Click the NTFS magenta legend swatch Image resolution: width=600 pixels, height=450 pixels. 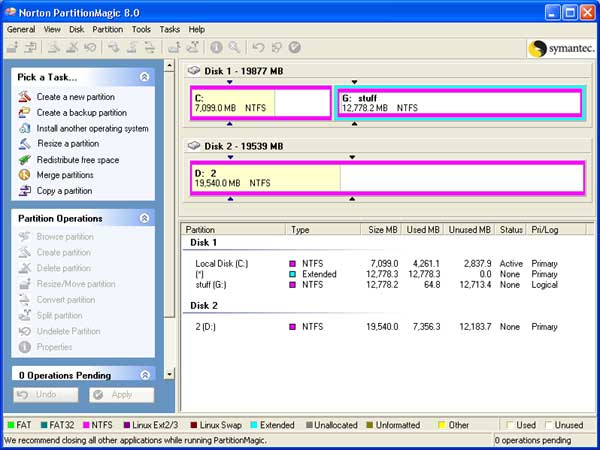pyautogui.click(x=86, y=425)
